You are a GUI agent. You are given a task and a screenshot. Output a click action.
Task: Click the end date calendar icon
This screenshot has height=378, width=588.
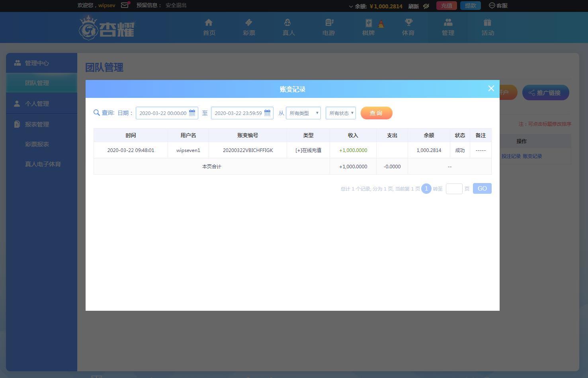(x=267, y=113)
